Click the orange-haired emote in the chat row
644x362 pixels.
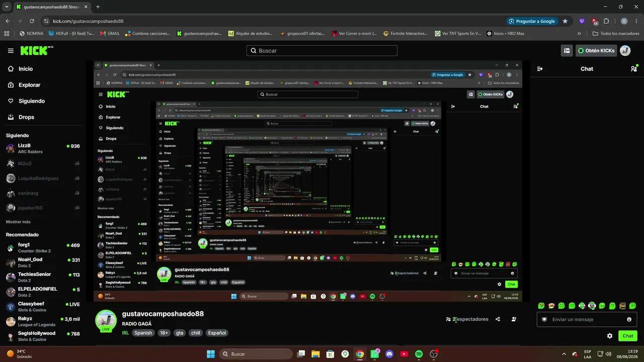[x=551, y=306]
